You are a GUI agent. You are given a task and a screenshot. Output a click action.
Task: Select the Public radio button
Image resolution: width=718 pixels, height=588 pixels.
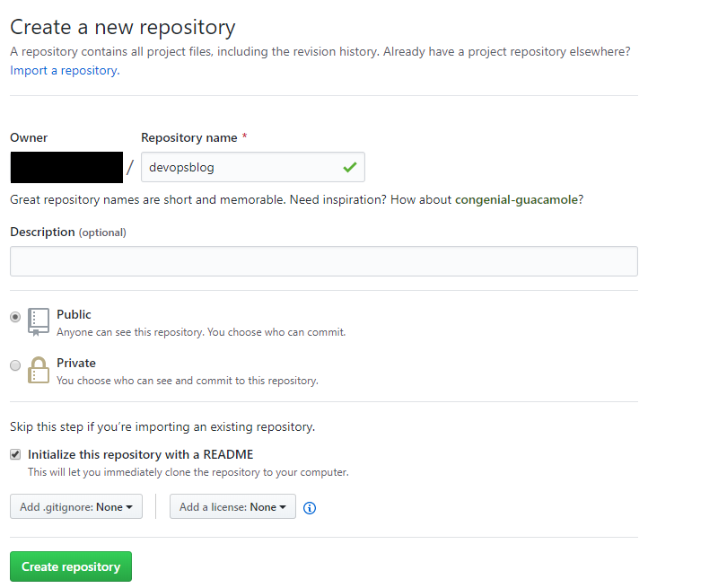click(15, 317)
